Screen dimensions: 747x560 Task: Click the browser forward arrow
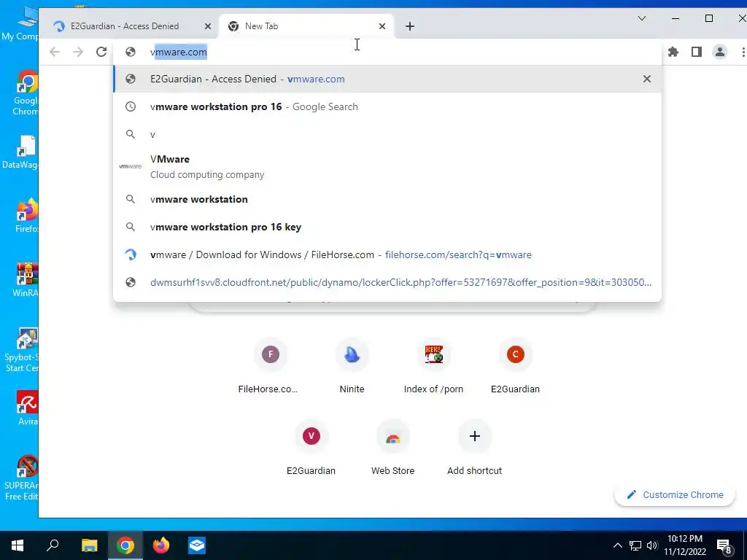pos(78,52)
